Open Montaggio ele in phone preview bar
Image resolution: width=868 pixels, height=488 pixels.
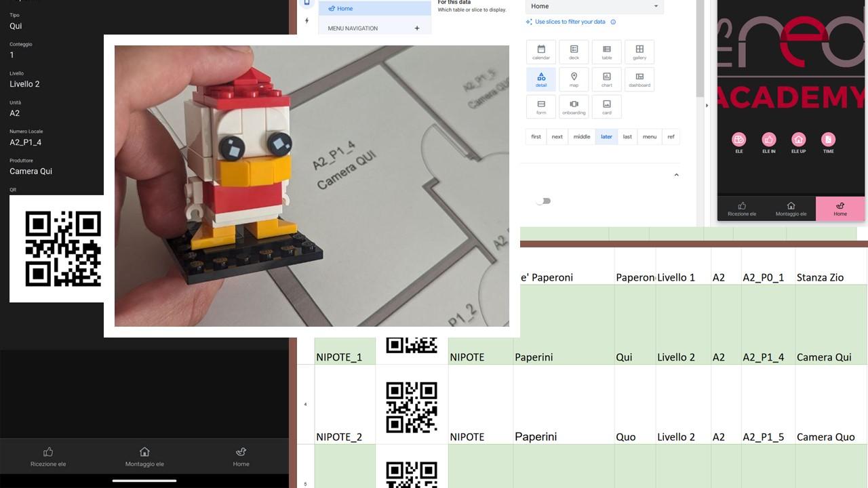[x=791, y=209]
